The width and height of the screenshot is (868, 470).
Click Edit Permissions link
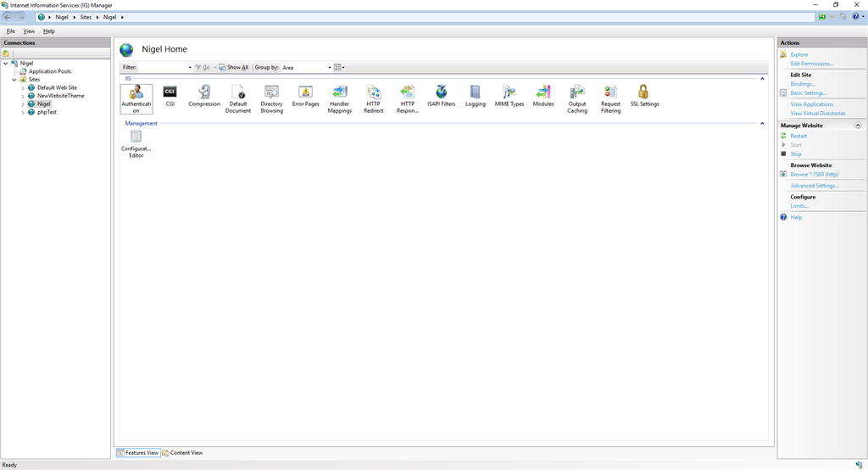point(811,64)
